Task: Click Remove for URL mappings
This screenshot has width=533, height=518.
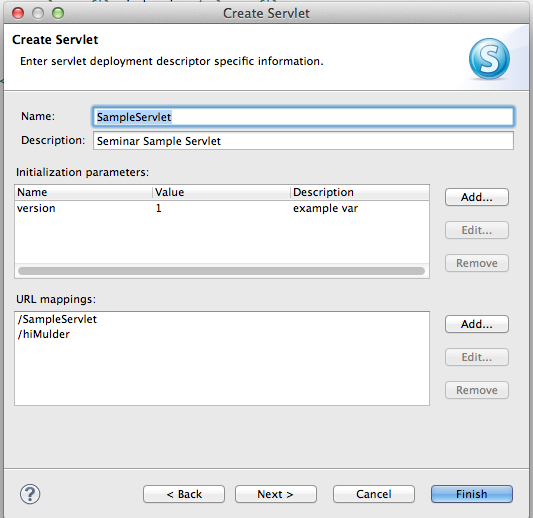Action: point(477,390)
